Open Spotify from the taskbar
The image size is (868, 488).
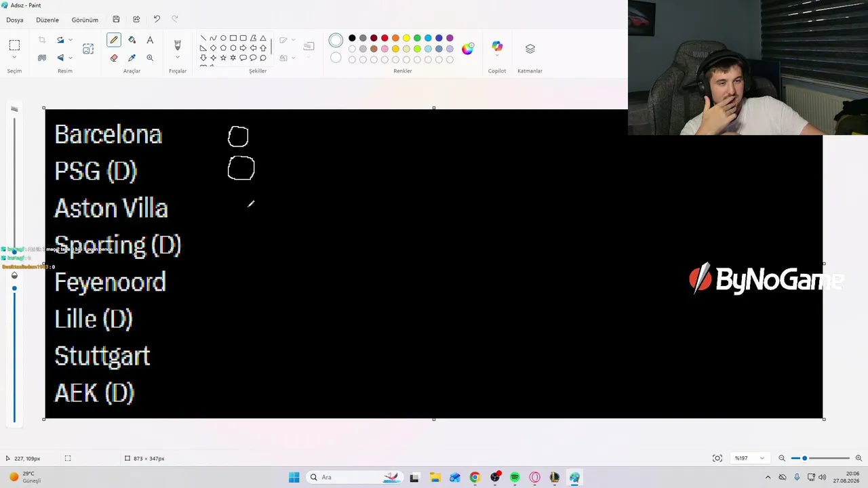coord(515,477)
